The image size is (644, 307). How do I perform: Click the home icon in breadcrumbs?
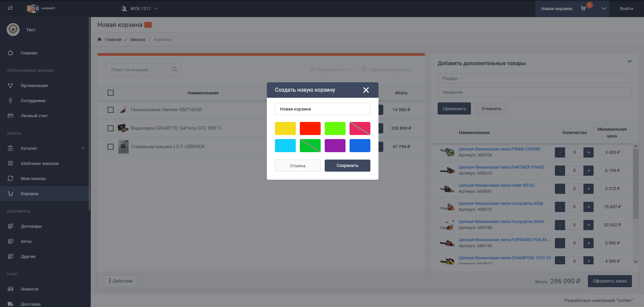[x=99, y=39]
